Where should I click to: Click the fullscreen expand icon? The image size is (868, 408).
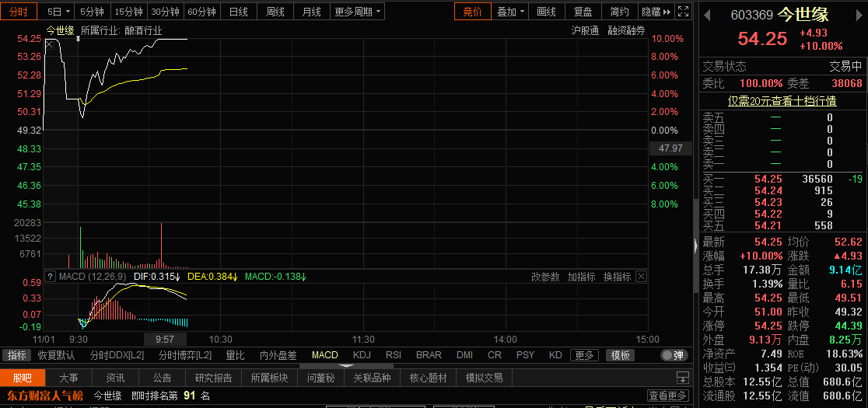(682, 12)
